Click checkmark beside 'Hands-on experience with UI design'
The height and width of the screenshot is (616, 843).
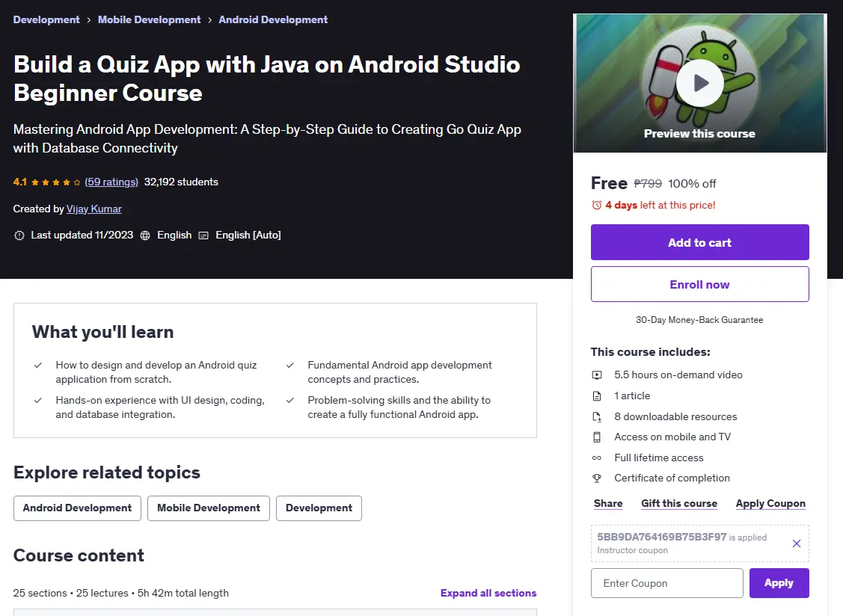pyautogui.click(x=38, y=401)
